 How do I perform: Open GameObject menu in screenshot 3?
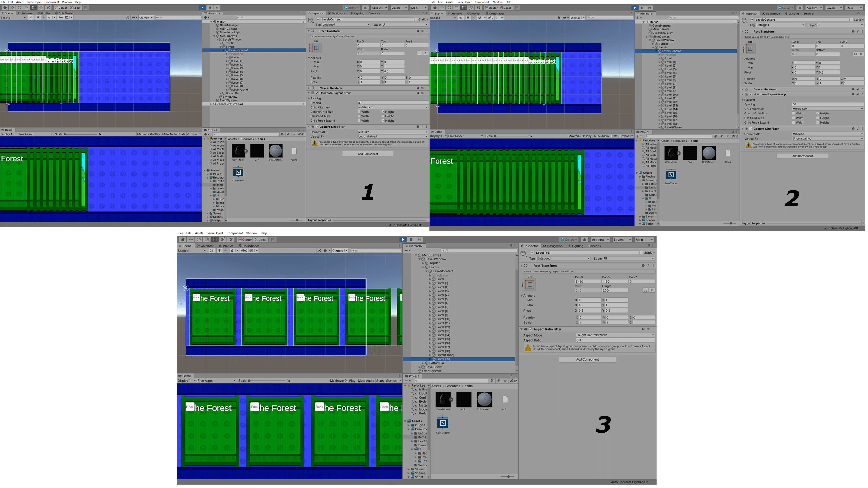coord(215,233)
